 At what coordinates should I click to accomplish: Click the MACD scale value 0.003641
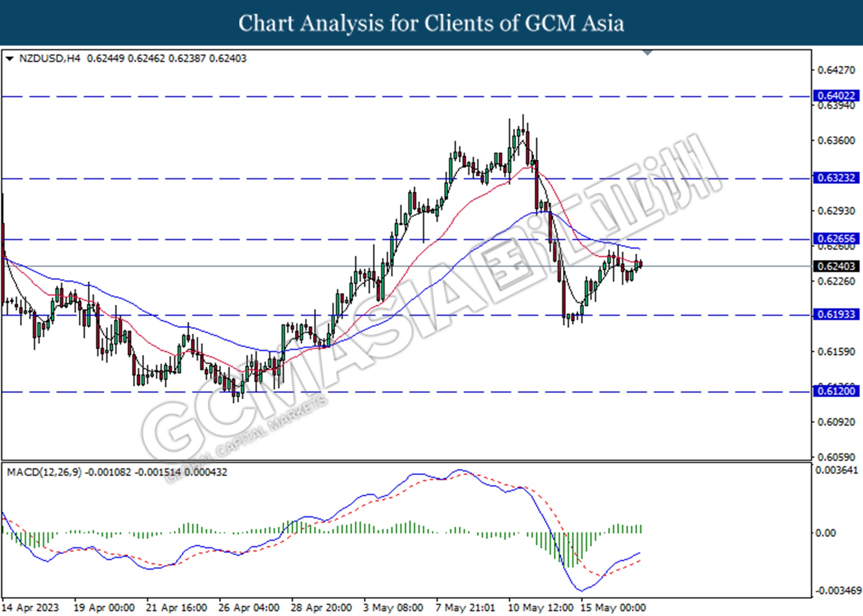837,470
